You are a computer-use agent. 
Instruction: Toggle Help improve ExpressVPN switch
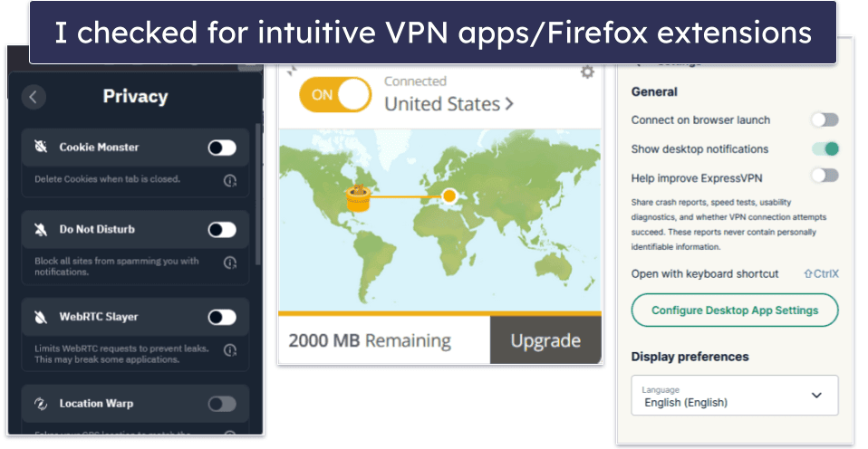tap(825, 176)
